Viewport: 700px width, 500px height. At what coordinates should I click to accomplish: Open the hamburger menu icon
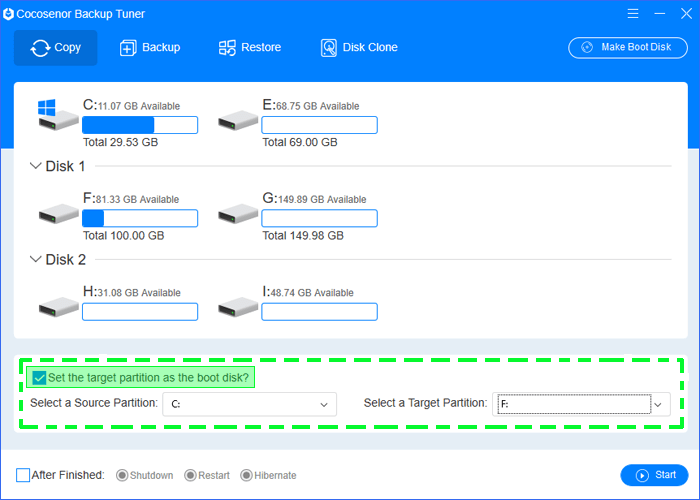pos(633,14)
